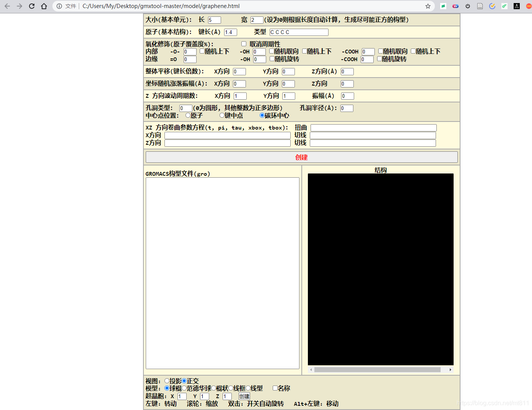Screen dimensions: 532x410
Task: Select 棍状 model
Action: pos(214,388)
